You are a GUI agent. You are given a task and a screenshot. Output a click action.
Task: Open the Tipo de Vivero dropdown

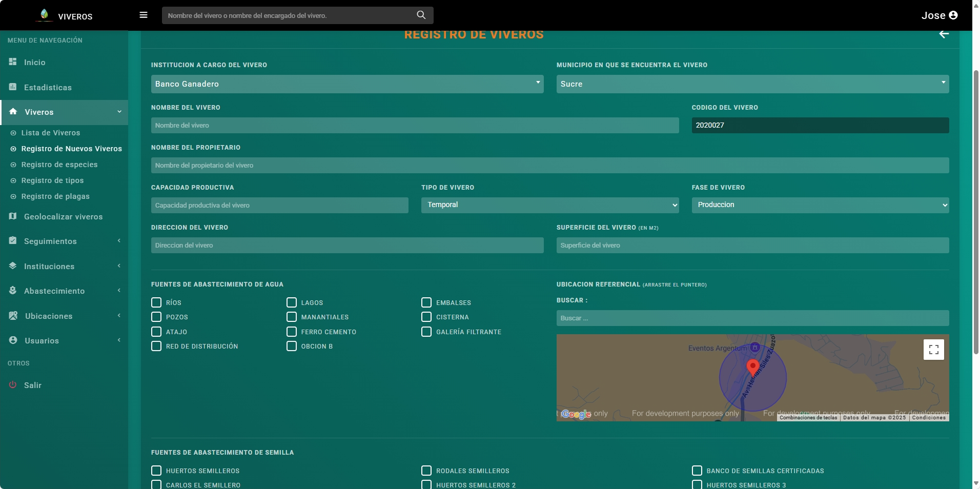point(549,205)
